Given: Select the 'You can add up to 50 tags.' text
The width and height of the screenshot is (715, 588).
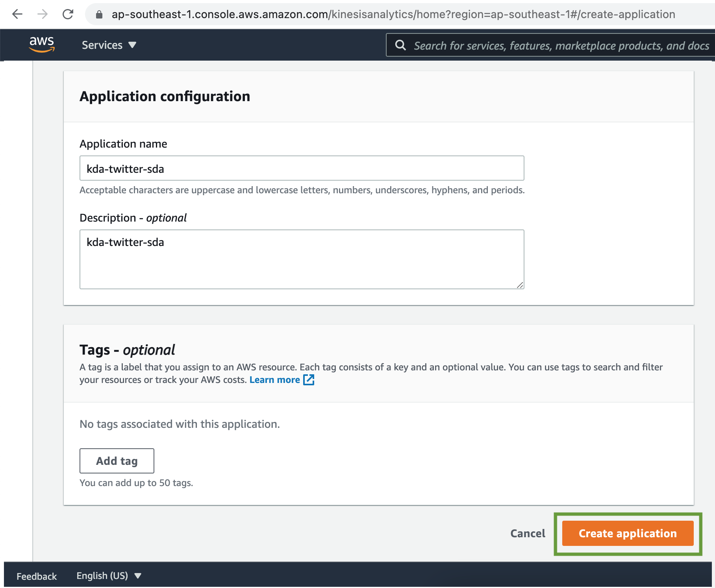Looking at the screenshot, I should click(x=136, y=483).
